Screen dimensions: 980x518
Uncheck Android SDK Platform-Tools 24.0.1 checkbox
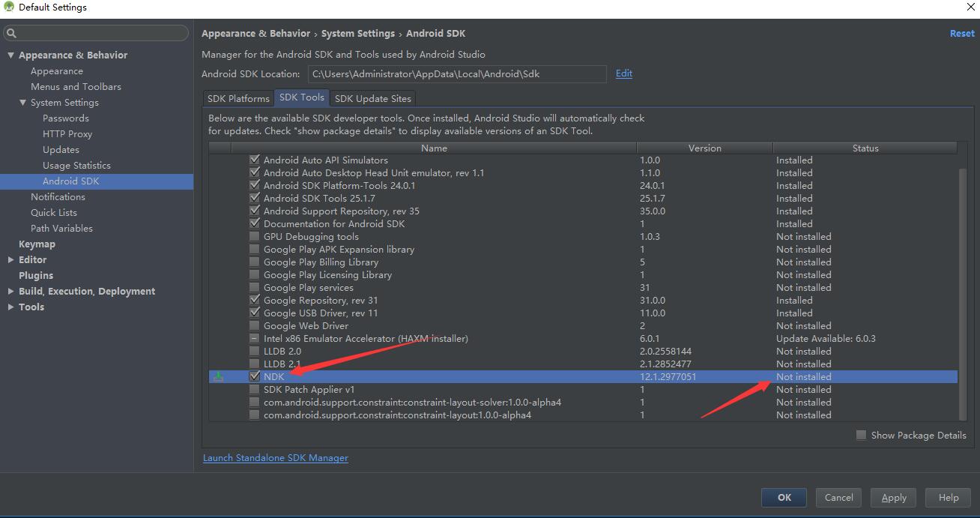(x=255, y=185)
